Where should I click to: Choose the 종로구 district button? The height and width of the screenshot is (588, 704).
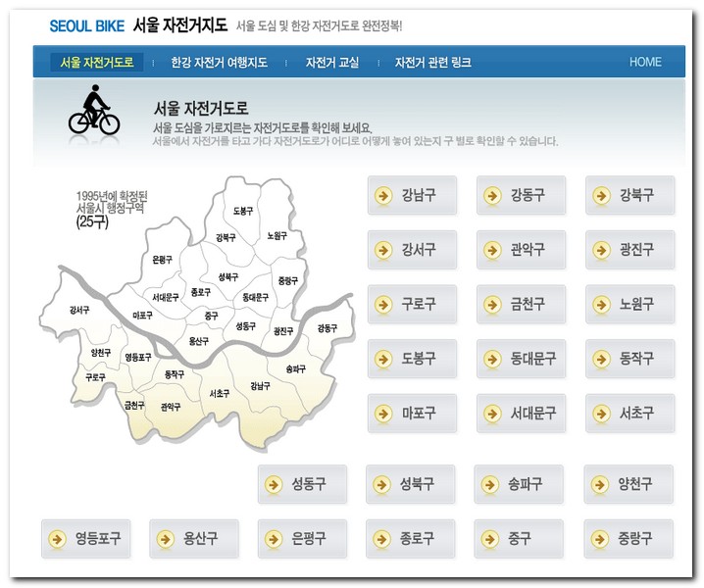[x=411, y=539]
